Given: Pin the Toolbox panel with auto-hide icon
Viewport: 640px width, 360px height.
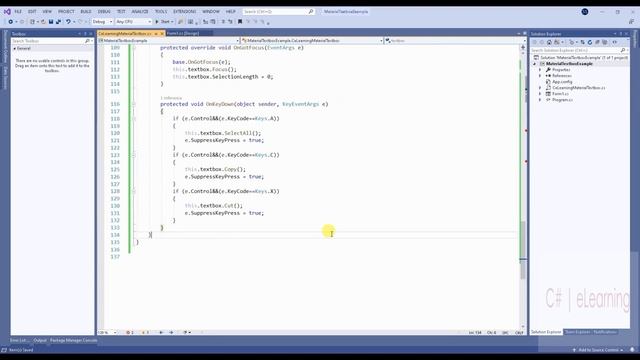Looking at the screenshot, I should [x=85, y=33].
